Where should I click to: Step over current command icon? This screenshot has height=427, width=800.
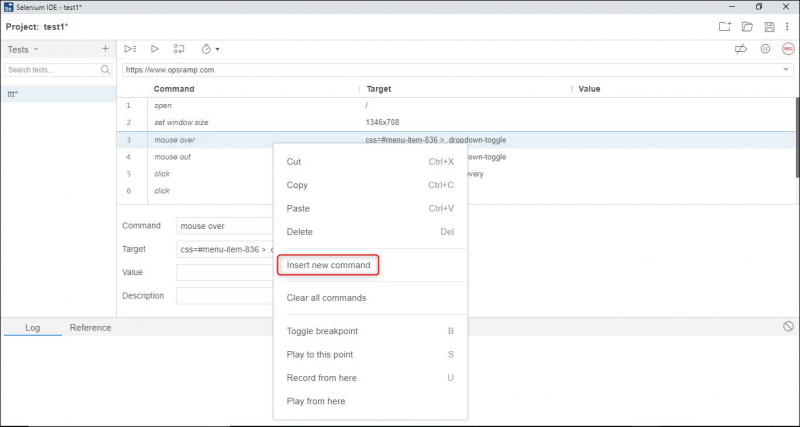tap(179, 49)
